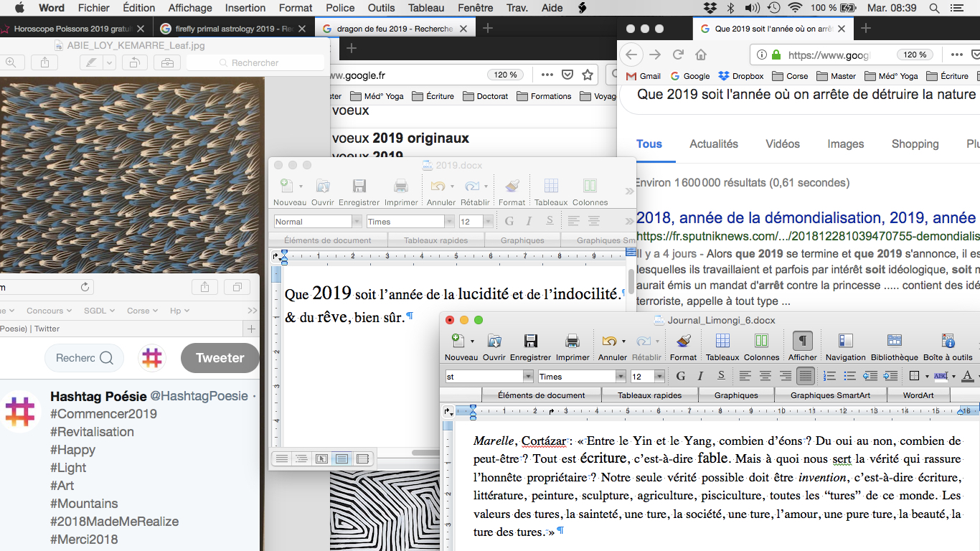Click the font color A swatch
This screenshot has height=551, width=980.
pyautogui.click(x=966, y=376)
